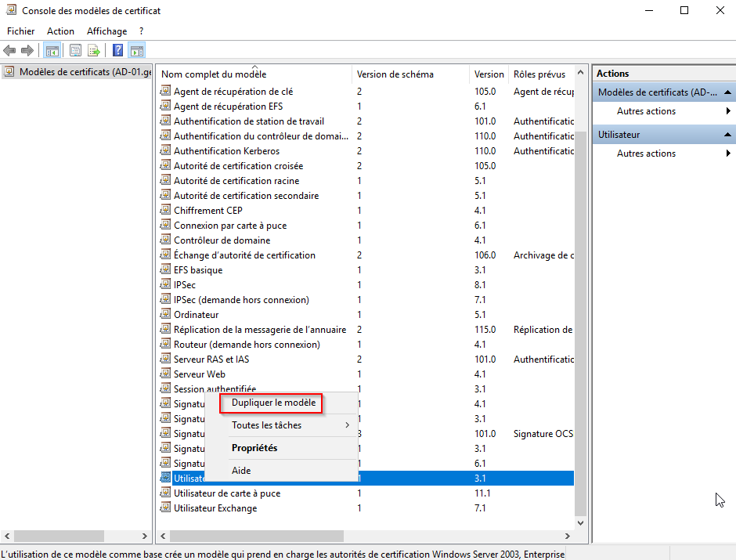Expand the Toutes les tâches submenu
The width and height of the screenshot is (736, 560).
tap(290, 425)
